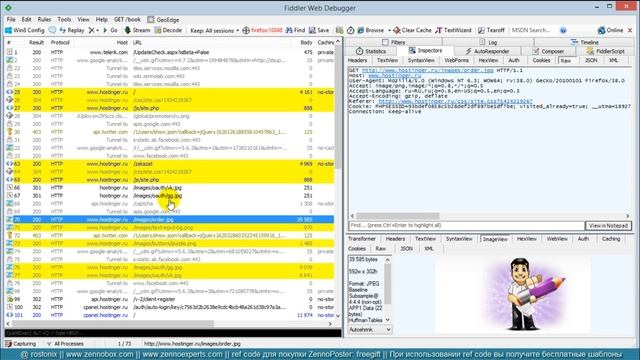
Task: Toggle Capturing in status bar
Action: point(20,344)
